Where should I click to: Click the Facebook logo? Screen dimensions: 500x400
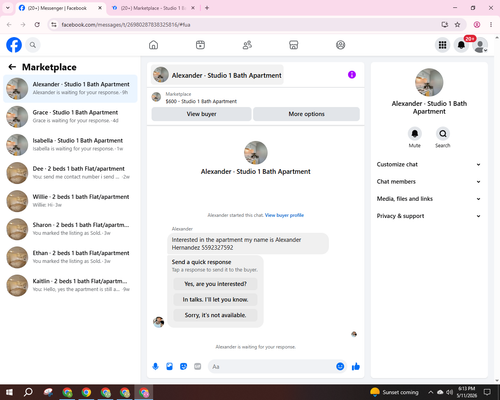[x=14, y=45]
